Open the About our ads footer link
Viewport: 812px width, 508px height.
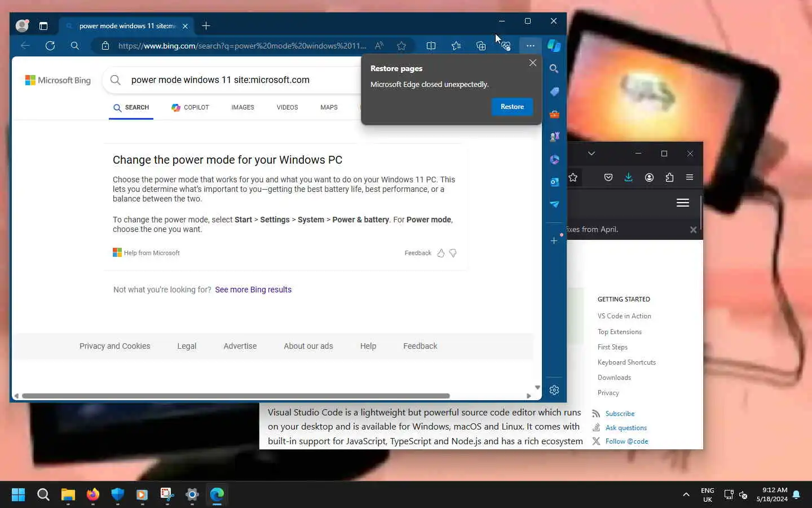308,346
